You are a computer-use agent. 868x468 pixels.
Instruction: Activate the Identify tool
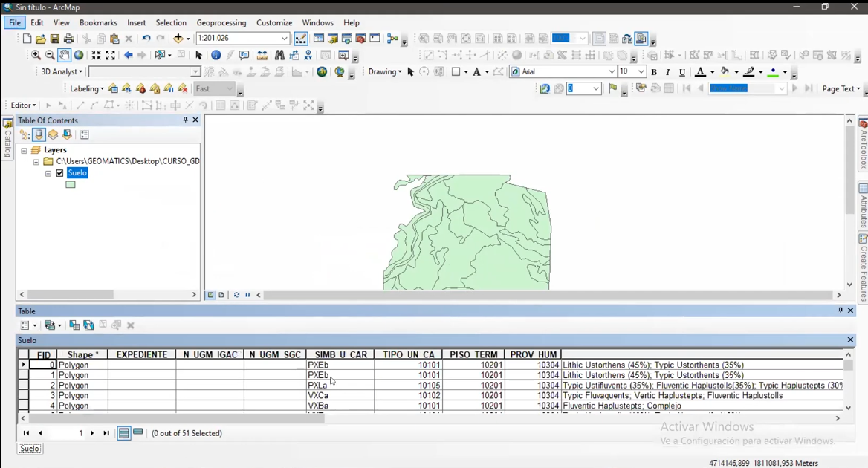pyautogui.click(x=216, y=56)
